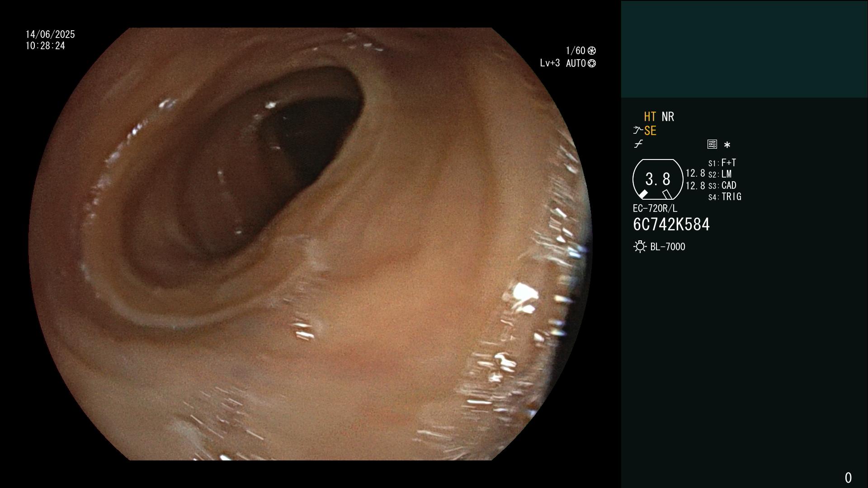Click the NR indicator
Screen dimensions: 868x488
coord(668,117)
